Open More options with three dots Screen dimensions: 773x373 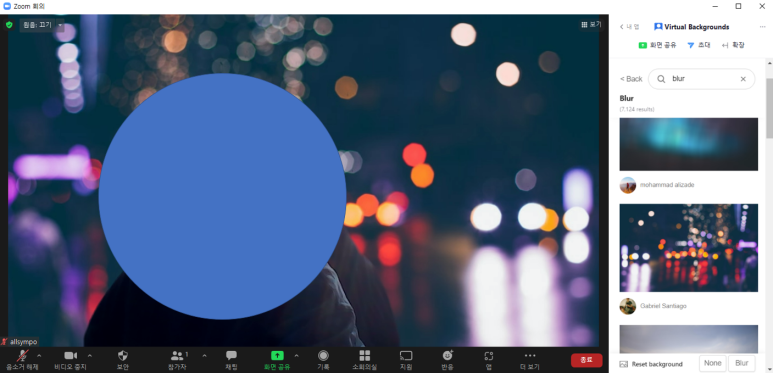click(530, 360)
